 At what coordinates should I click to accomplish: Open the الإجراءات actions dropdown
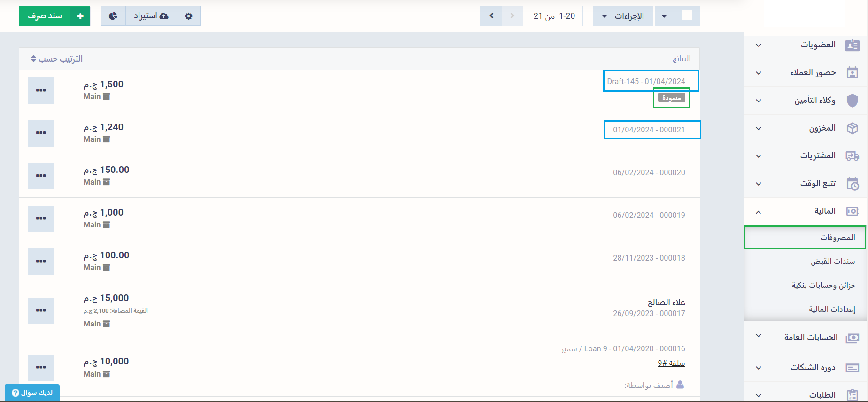coord(623,16)
